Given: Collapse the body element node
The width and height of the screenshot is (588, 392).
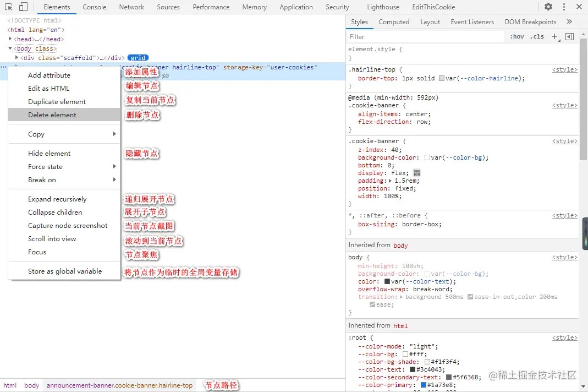Looking at the screenshot, I should pos(10,48).
